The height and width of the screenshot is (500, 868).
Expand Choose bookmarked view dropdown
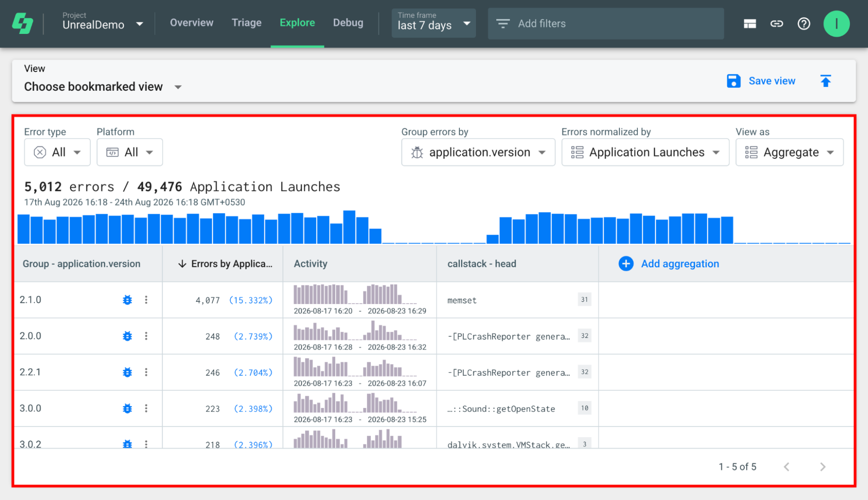pos(103,86)
